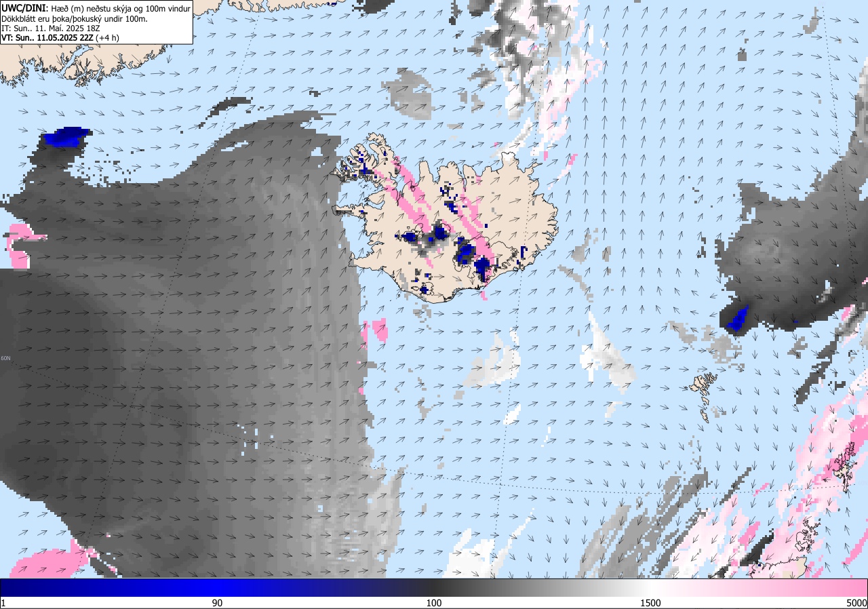
Task: Click the 'VT: Sun.. 11.05.2025 22Z' valid time
Action: click(47, 39)
